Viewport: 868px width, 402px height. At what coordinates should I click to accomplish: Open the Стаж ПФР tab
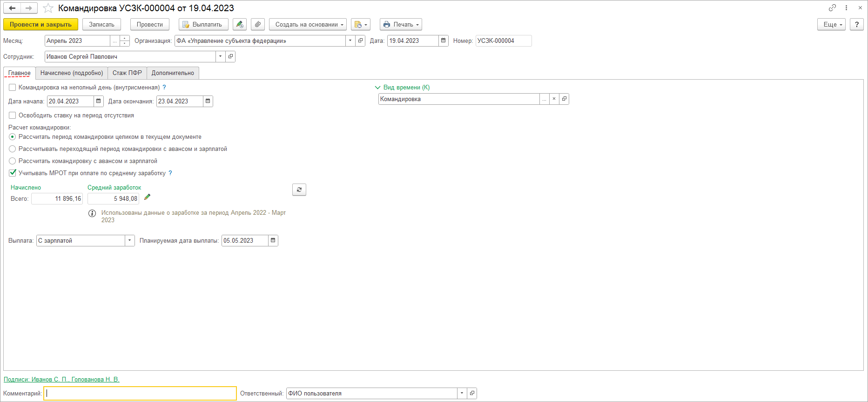point(127,73)
